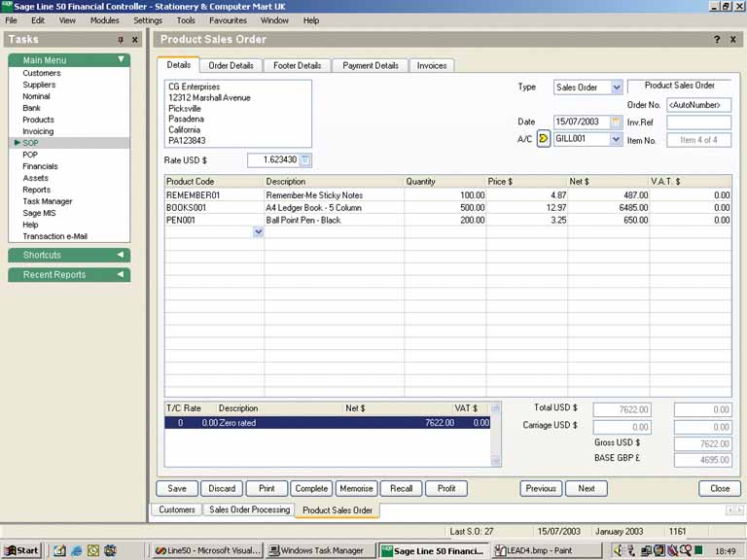This screenshot has height=560, width=747.
Task: Click the Discard button
Action: (x=222, y=489)
